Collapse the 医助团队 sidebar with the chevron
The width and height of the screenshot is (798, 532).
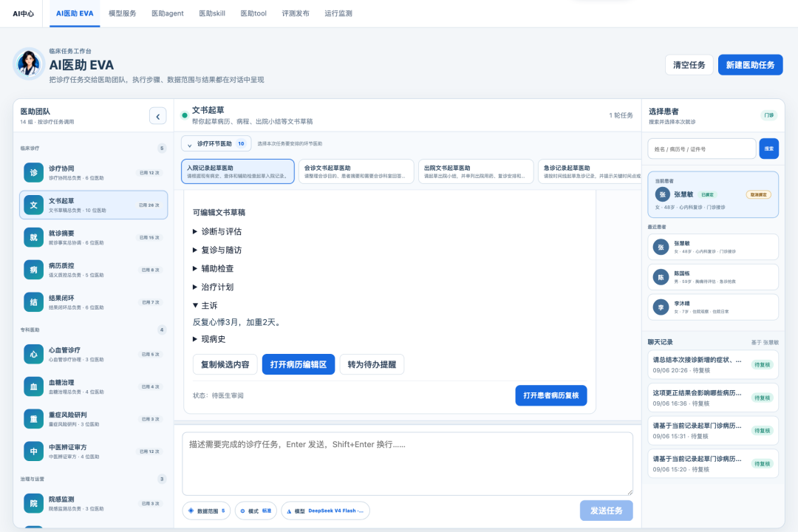point(158,117)
